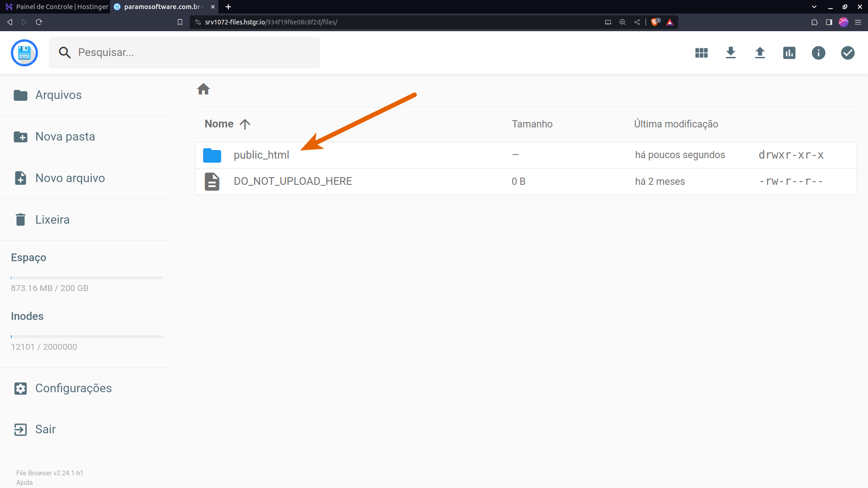
Task: Click the upload arrow icon
Action: [760, 53]
